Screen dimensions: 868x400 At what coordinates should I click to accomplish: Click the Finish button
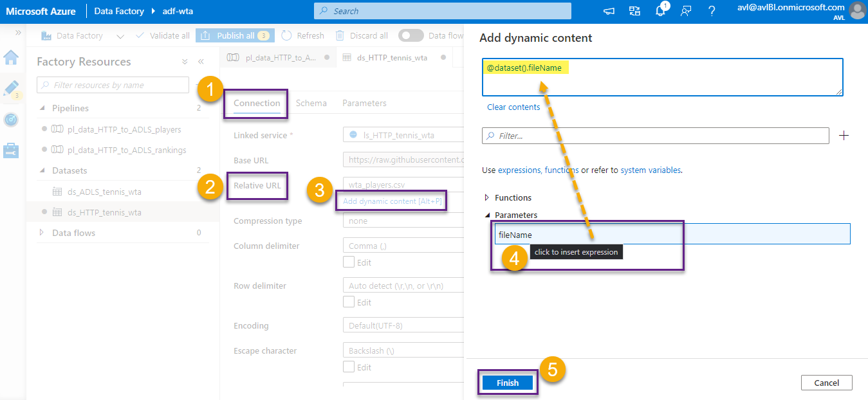(508, 383)
